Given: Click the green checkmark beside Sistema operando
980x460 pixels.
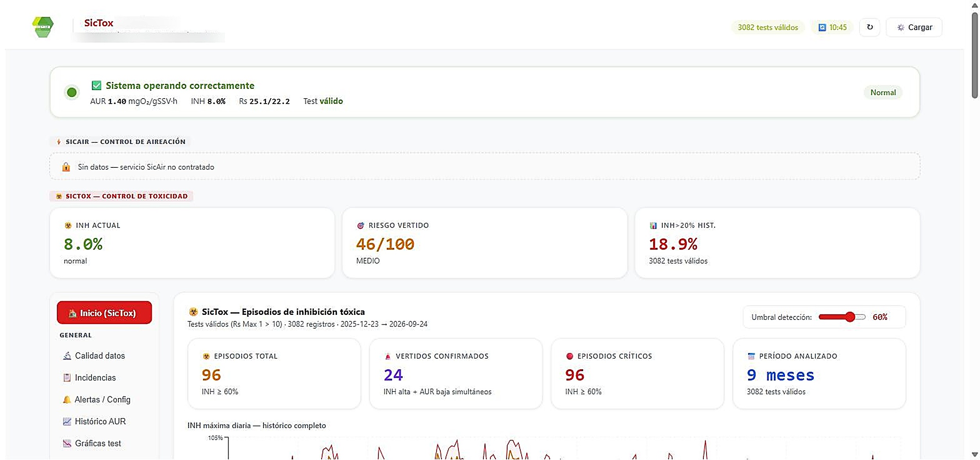Looking at the screenshot, I should point(96,85).
